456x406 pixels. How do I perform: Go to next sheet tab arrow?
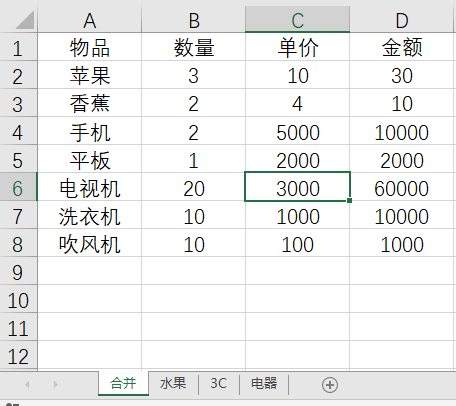tap(56, 384)
